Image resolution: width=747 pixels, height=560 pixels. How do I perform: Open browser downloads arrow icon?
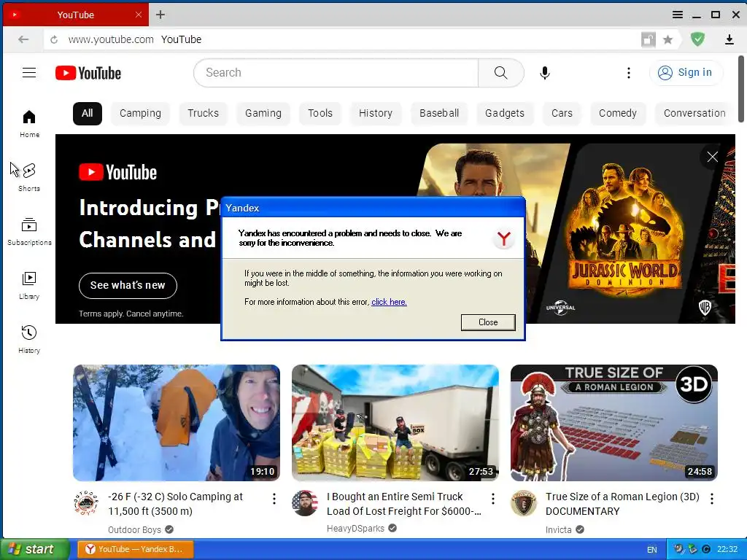tap(729, 39)
